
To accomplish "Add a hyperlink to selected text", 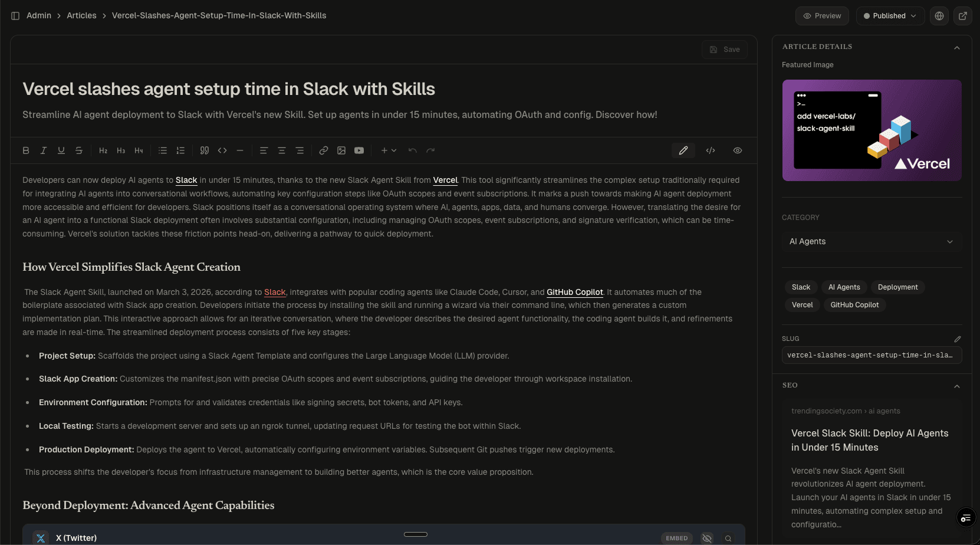I will pos(323,150).
